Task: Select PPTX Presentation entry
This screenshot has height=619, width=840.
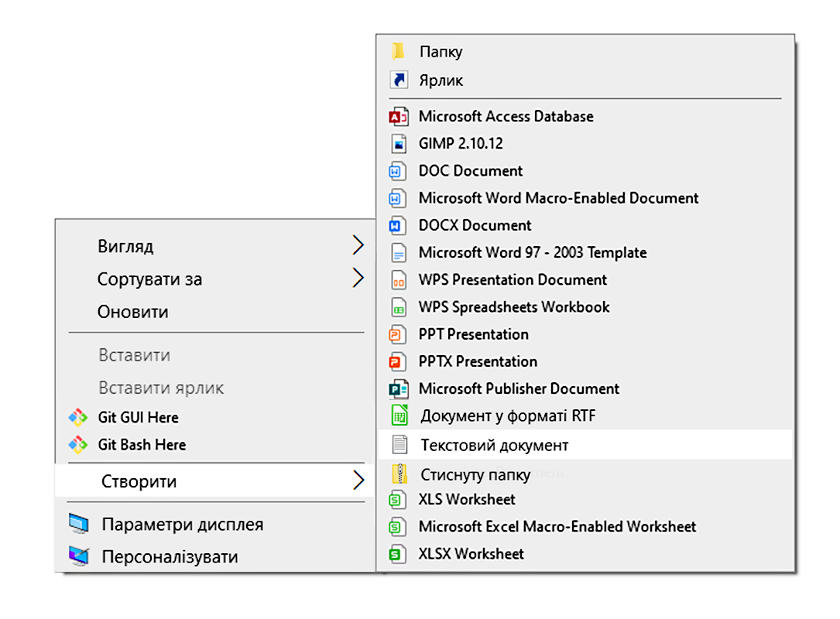Action: 477,361
